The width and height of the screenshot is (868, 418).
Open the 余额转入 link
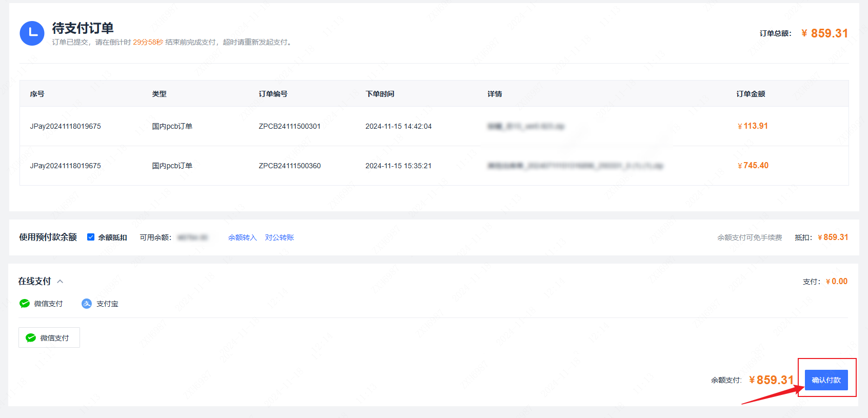tap(242, 237)
